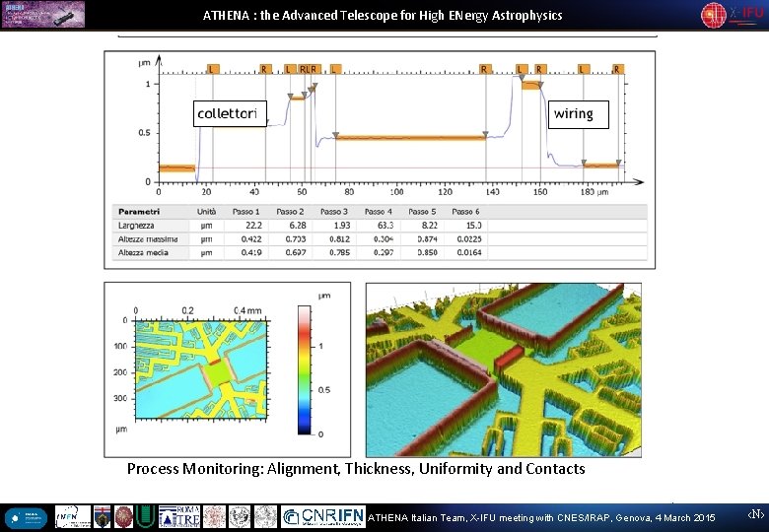Click the 0.812 maximum height cell

339,239
